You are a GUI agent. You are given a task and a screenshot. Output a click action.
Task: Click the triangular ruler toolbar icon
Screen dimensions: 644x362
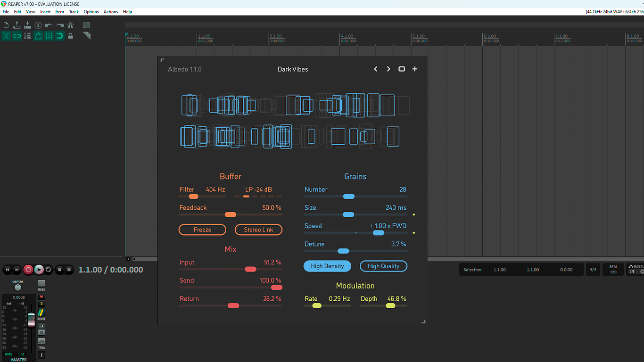[x=87, y=36]
